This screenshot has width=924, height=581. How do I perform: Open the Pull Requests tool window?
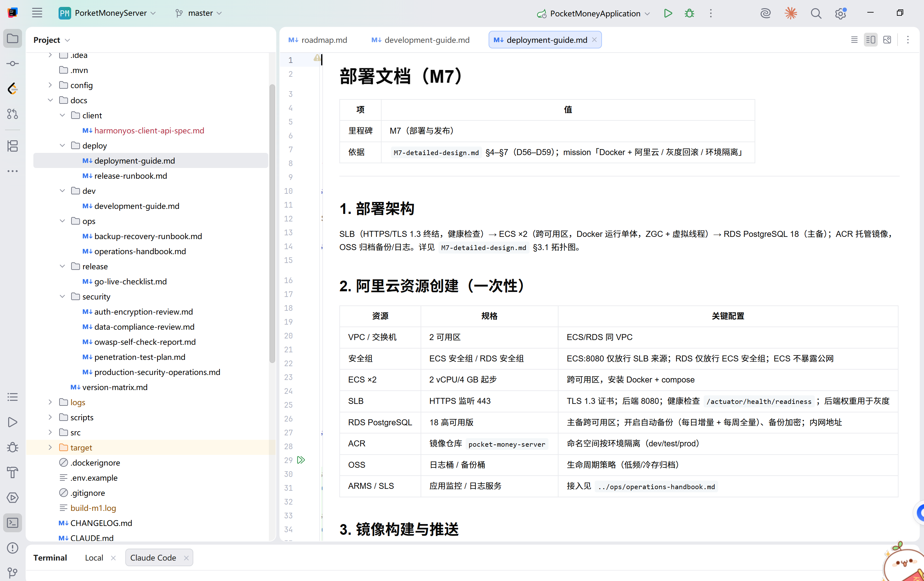(x=13, y=114)
